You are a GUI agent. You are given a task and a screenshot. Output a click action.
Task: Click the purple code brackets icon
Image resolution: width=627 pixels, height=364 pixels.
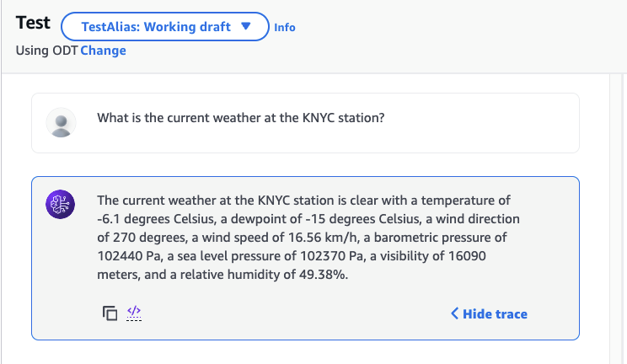133,313
